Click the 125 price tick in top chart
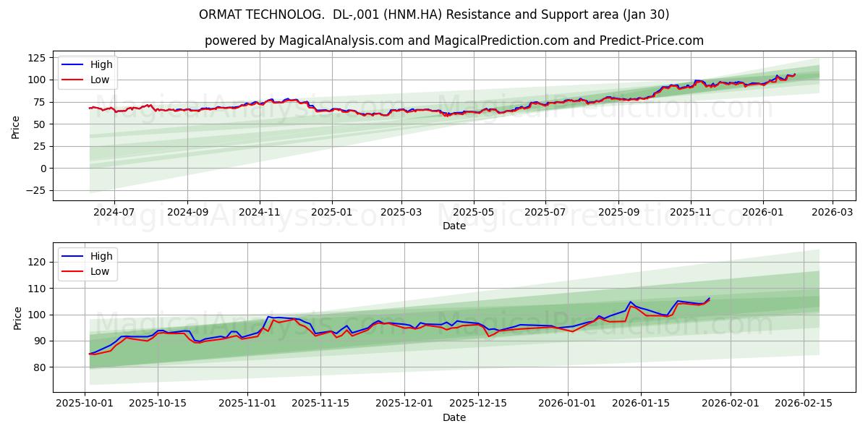The image size is (868, 434). click(37, 58)
